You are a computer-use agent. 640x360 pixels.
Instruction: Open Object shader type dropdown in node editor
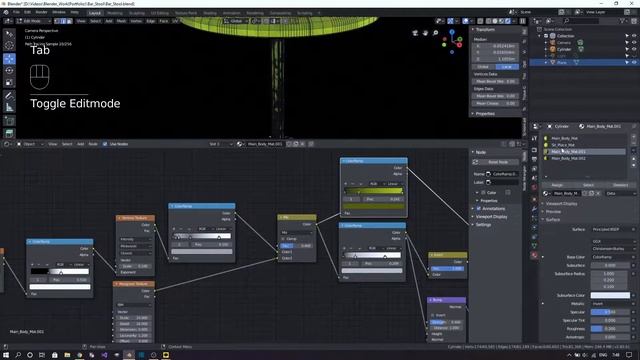click(31, 144)
